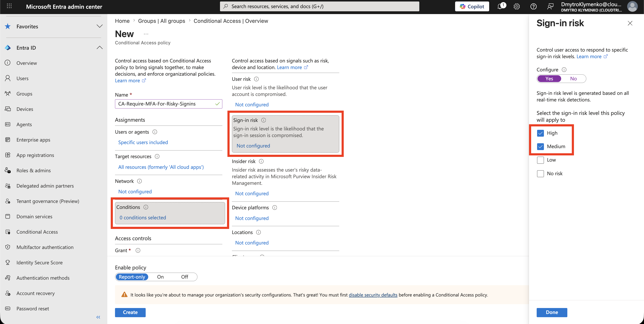The width and height of the screenshot is (644, 324).
Task: Click the Entra ID diamond icon
Action: coord(8,48)
